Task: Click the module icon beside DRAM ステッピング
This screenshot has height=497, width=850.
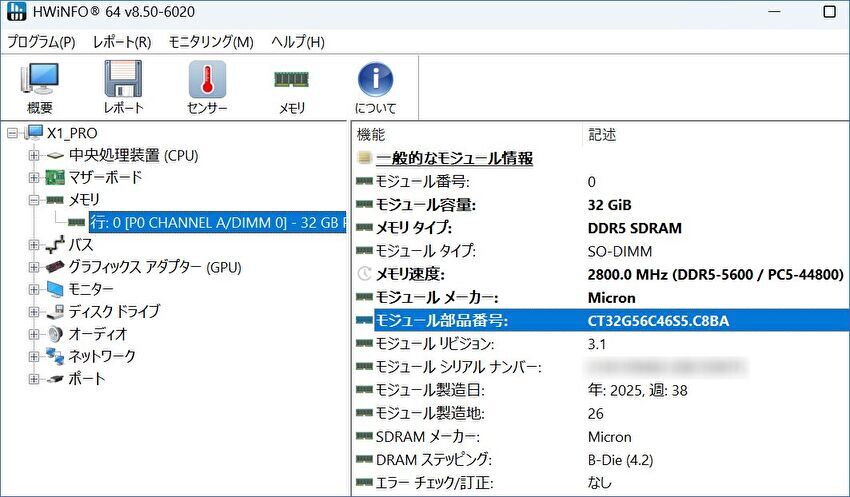Action: point(364,460)
